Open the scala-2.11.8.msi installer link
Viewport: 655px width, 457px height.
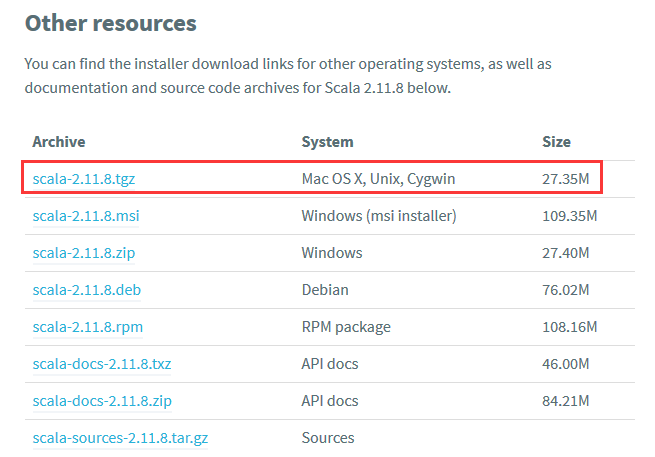86,216
